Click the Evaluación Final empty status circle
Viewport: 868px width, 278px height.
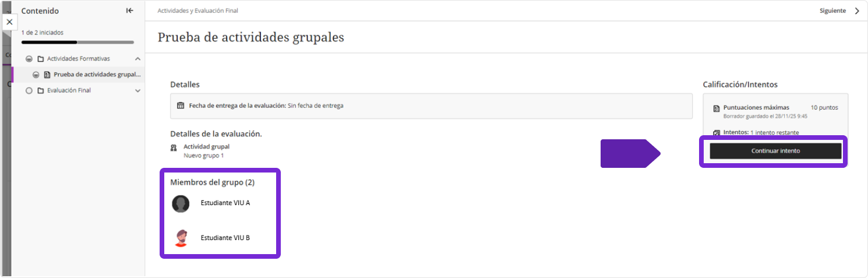(x=29, y=91)
